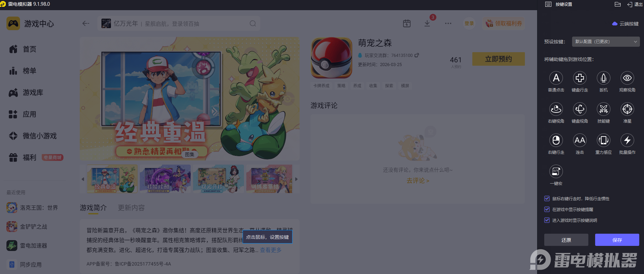This screenshot has height=274, width=644.
Task: Click the 立即预约 reserve button
Action: tap(498, 59)
